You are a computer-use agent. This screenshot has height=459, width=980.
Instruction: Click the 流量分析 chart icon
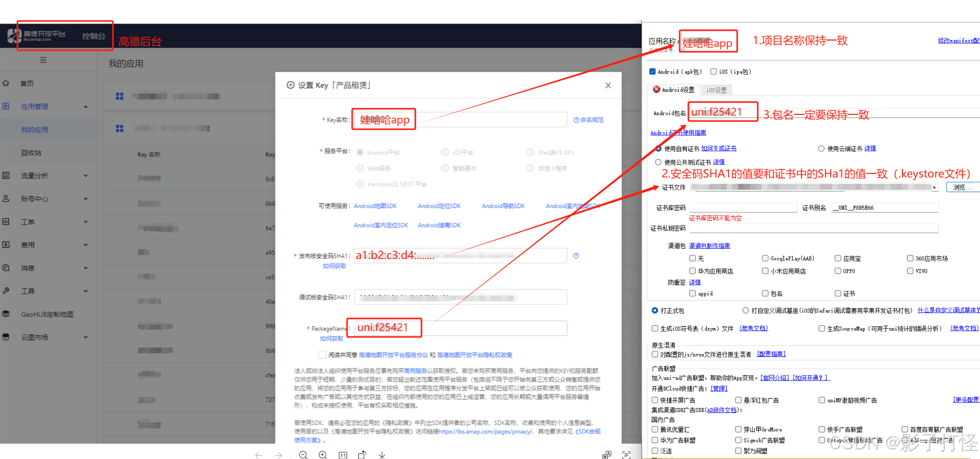click(6, 175)
